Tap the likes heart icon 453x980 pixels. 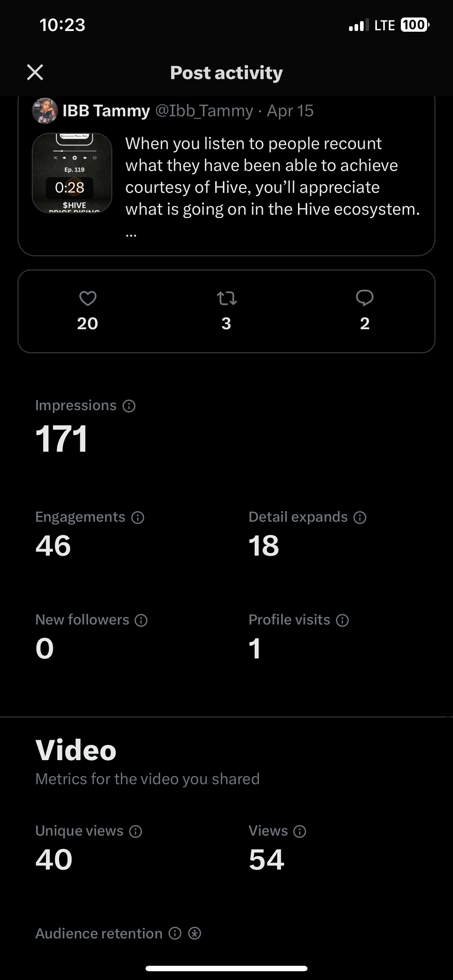tap(88, 298)
